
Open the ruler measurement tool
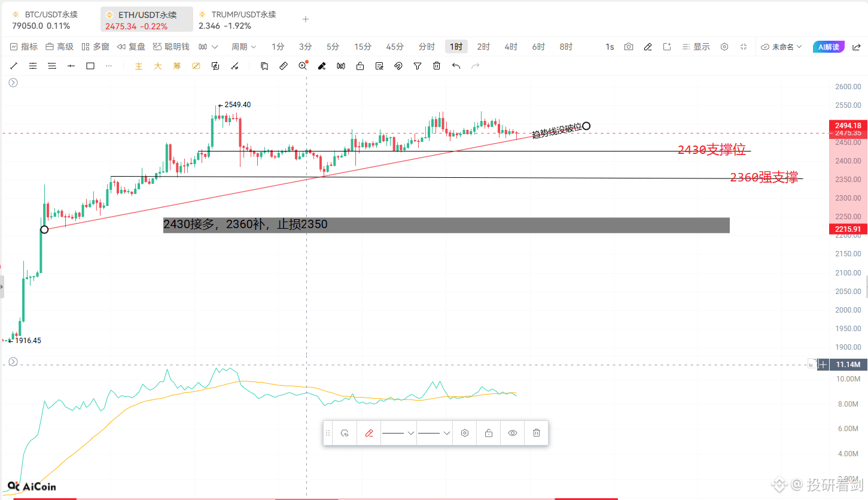click(x=284, y=66)
